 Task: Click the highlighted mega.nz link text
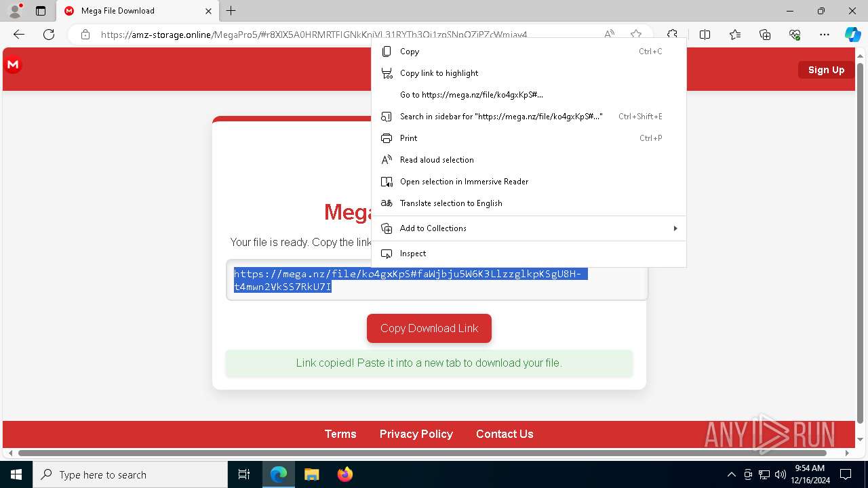[410, 281]
